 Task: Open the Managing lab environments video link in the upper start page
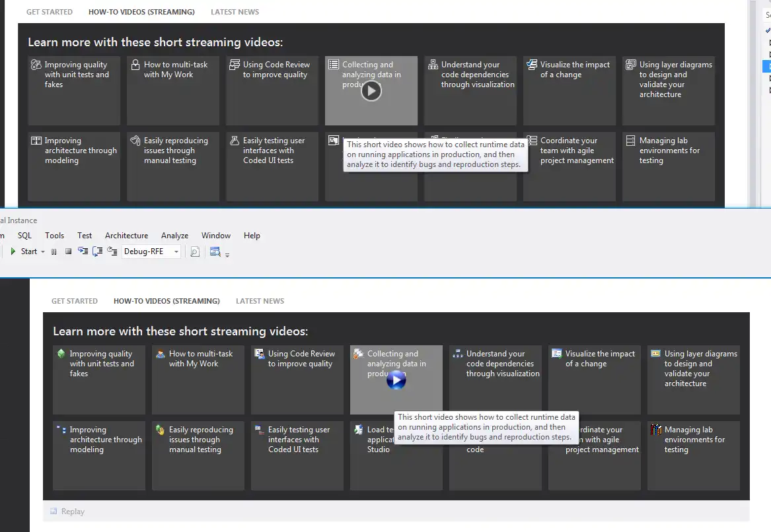pos(668,166)
